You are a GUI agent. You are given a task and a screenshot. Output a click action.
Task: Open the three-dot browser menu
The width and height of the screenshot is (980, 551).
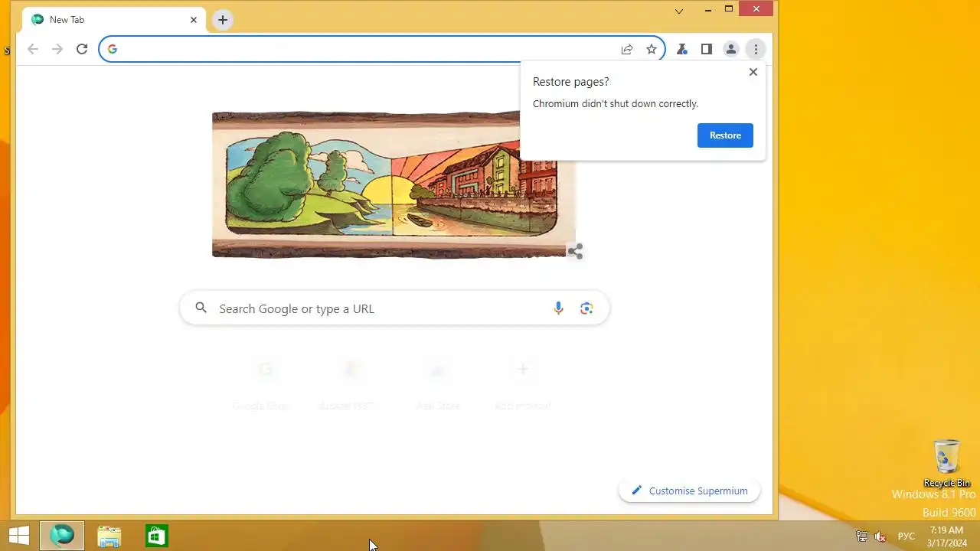(756, 49)
